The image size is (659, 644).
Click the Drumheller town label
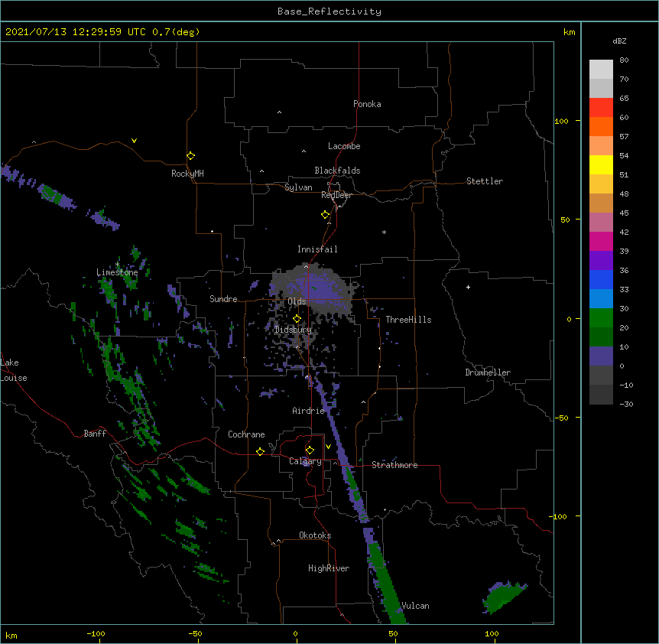(488, 372)
